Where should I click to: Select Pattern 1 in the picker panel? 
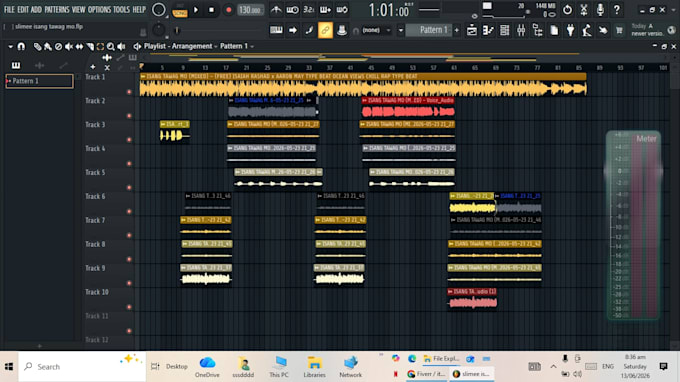pyautogui.click(x=39, y=81)
